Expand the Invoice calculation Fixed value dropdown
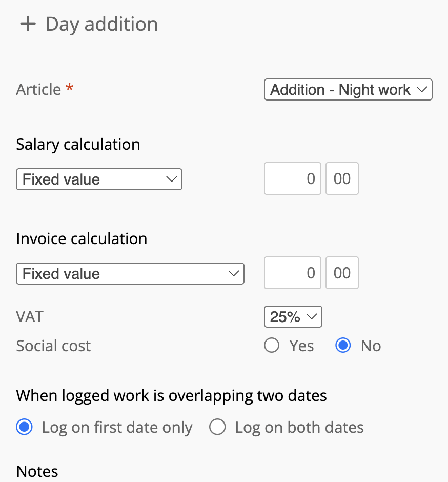Screen dimensions: 448x482 coord(130,274)
